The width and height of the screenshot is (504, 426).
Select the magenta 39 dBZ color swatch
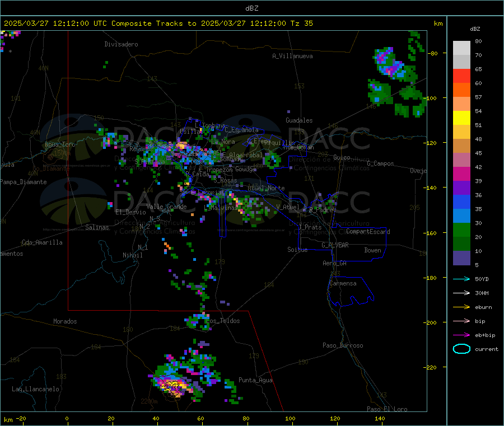(x=461, y=174)
